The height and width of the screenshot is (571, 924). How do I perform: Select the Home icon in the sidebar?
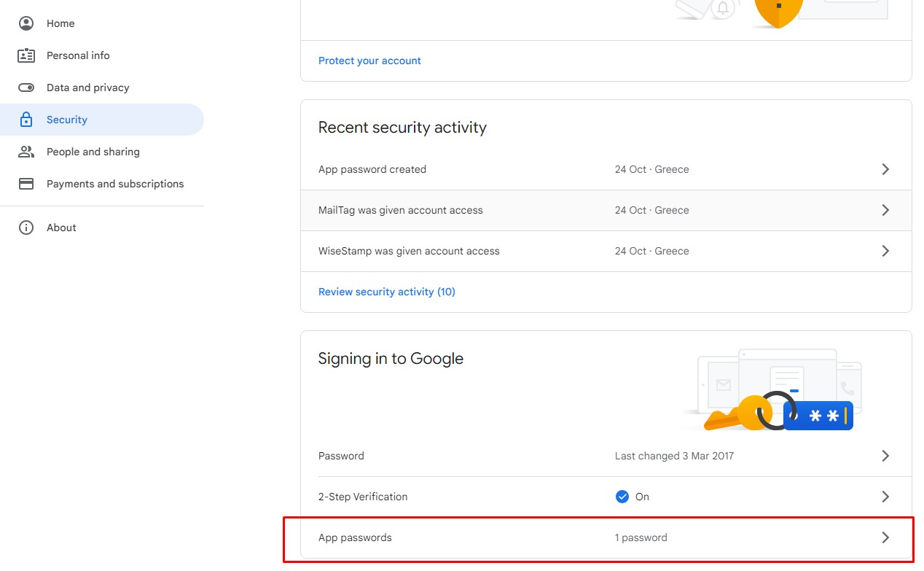click(26, 23)
